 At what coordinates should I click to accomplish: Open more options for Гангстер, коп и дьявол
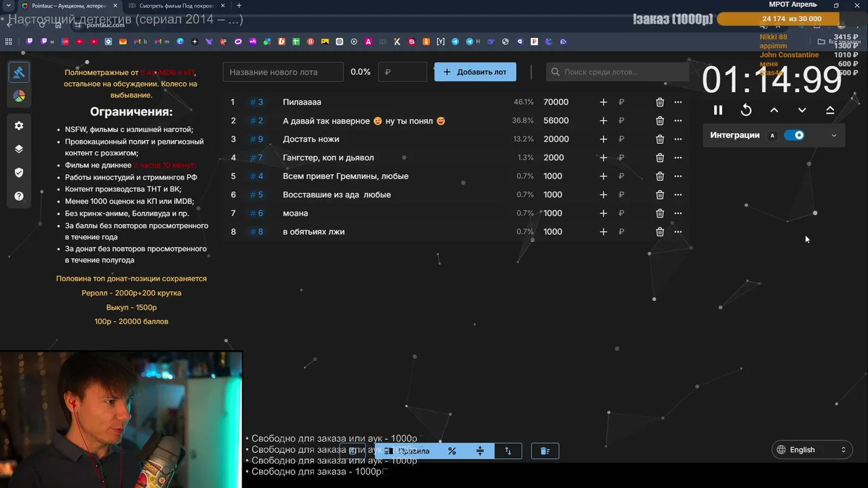tap(678, 158)
